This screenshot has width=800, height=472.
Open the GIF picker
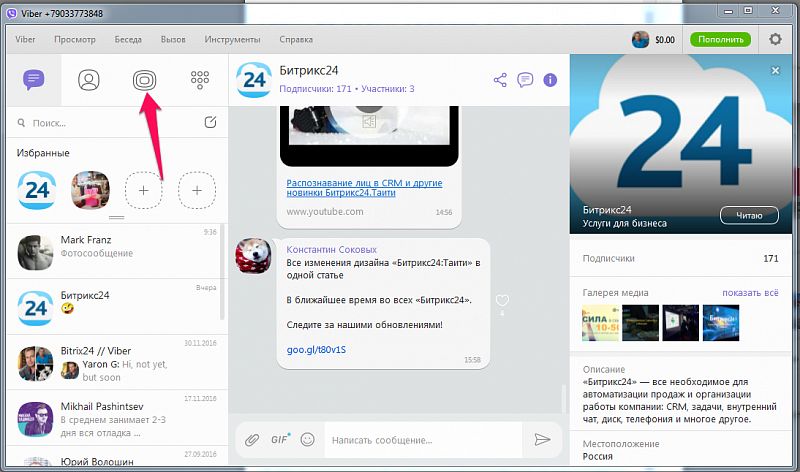click(280, 439)
